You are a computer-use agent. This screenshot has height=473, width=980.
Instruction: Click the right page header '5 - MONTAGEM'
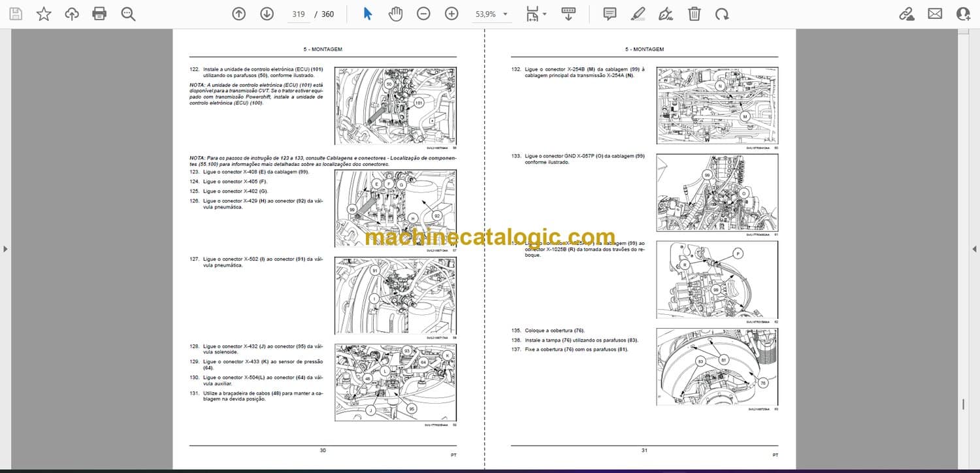[x=644, y=49]
